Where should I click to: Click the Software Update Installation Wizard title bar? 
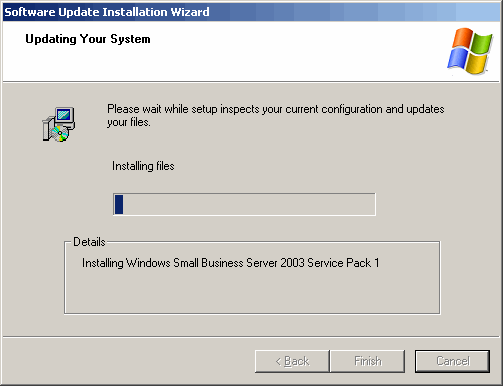(251, 12)
